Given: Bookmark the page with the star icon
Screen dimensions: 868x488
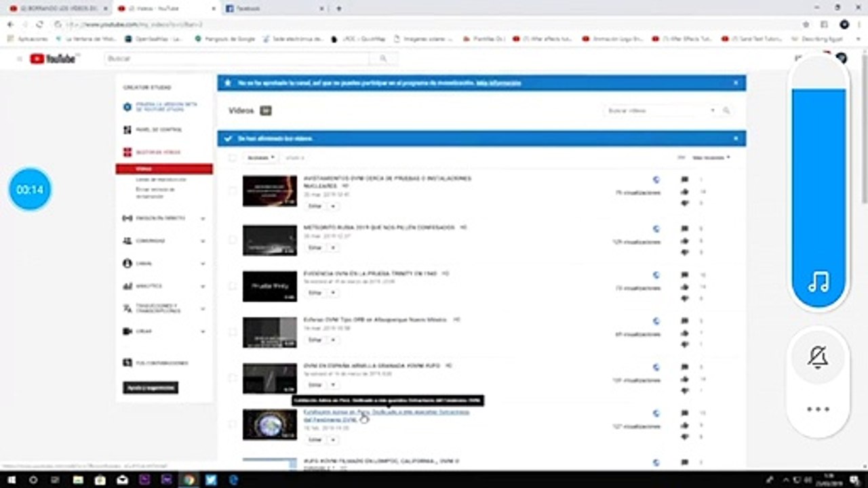Looking at the screenshot, I should (x=806, y=24).
